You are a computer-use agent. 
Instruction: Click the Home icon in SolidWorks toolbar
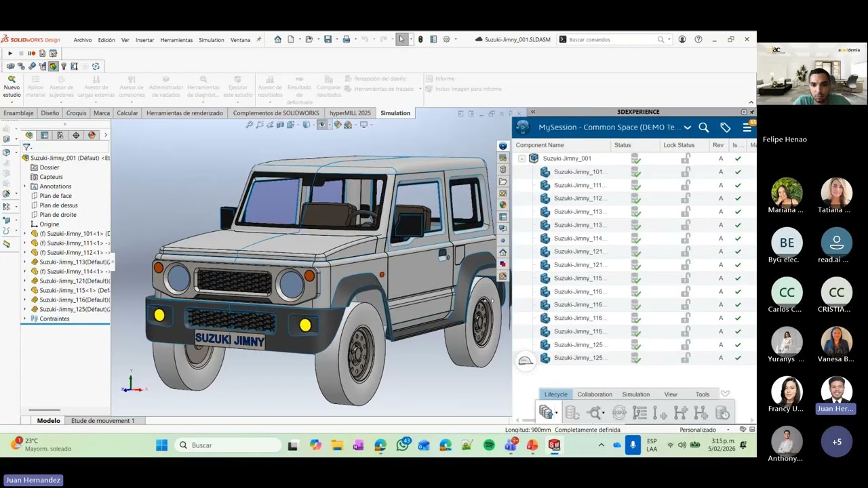click(277, 39)
